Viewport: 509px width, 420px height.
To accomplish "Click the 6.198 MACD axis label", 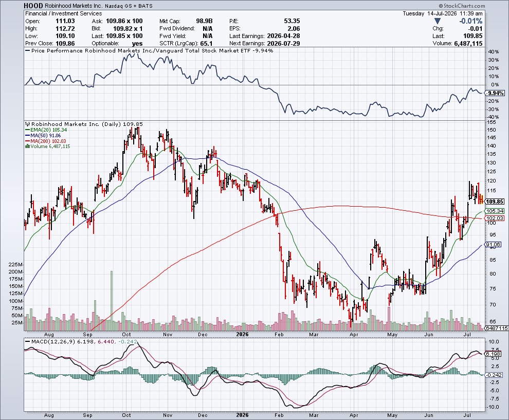I will pyautogui.click(x=494, y=354).
